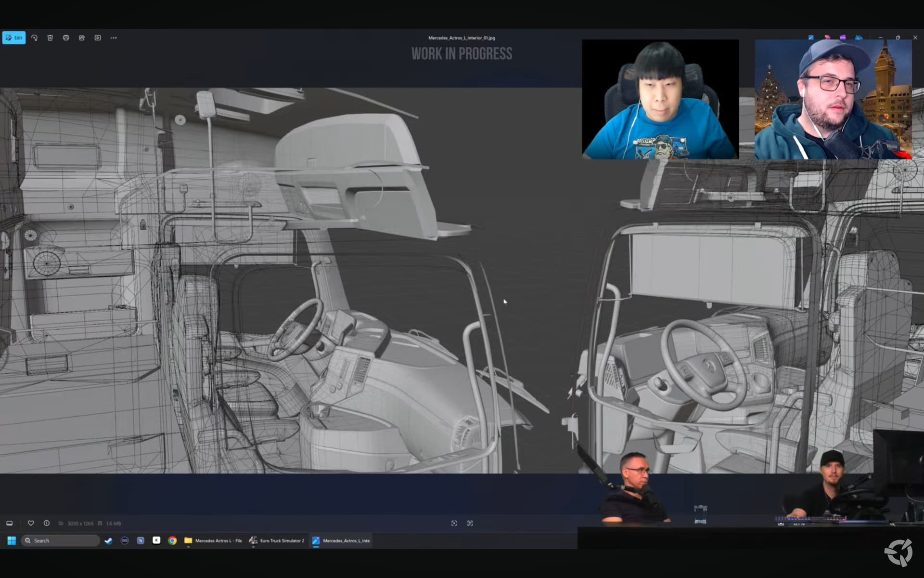
Task: Start the slideshow from the toolbar
Action: 98,38
